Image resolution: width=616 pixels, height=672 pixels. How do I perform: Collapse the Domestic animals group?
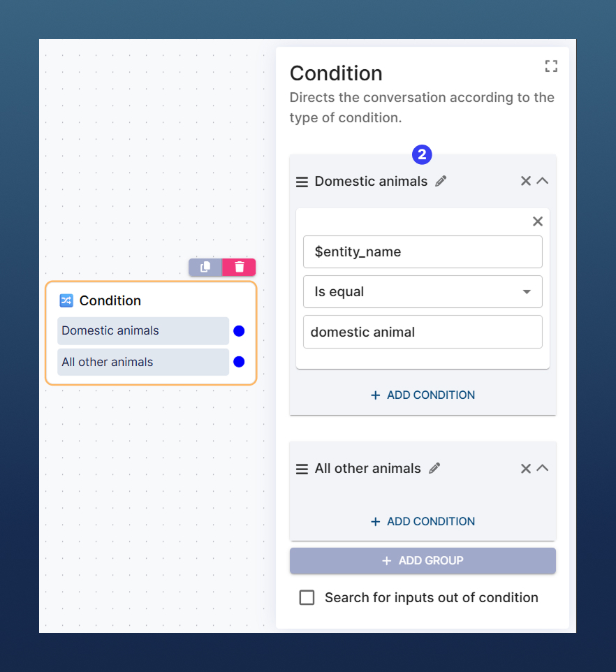click(x=543, y=181)
